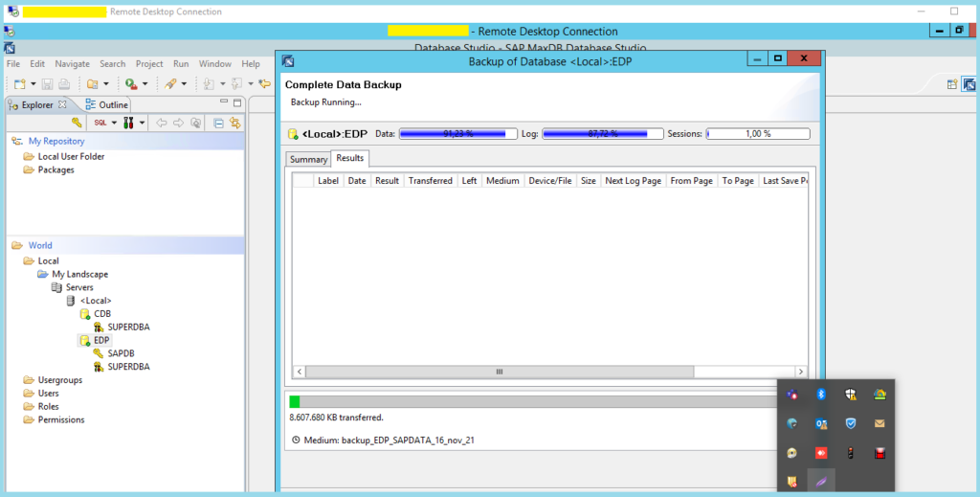Click the Log usage progress bar

603,134
